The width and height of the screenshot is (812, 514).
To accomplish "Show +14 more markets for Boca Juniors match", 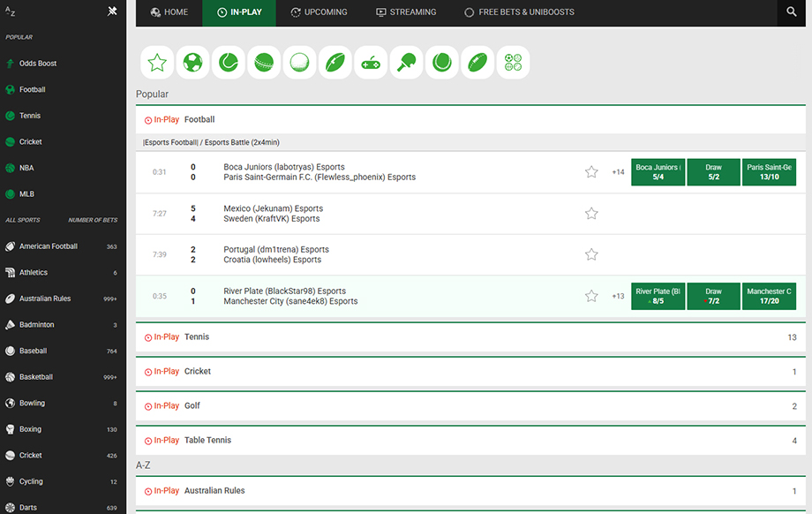I will 619,172.
